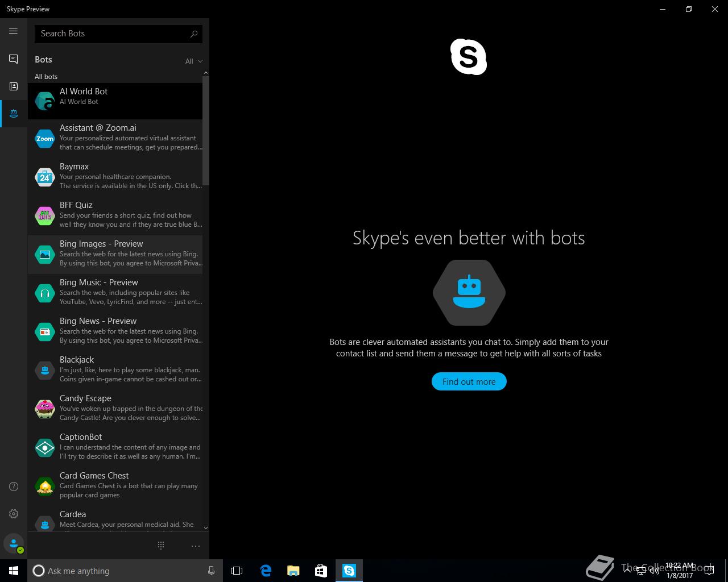Viewport: 728px width, 582px height.
Task: Click the Cortana microphone icon
Action: pyautogui.click(x=211, y=571)
